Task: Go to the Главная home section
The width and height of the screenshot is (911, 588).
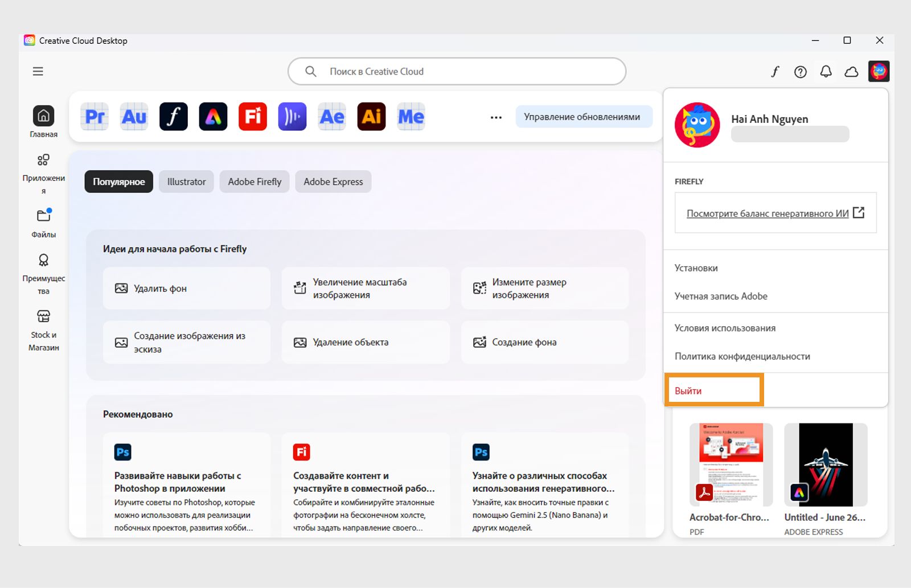Action: pos(44,122)
